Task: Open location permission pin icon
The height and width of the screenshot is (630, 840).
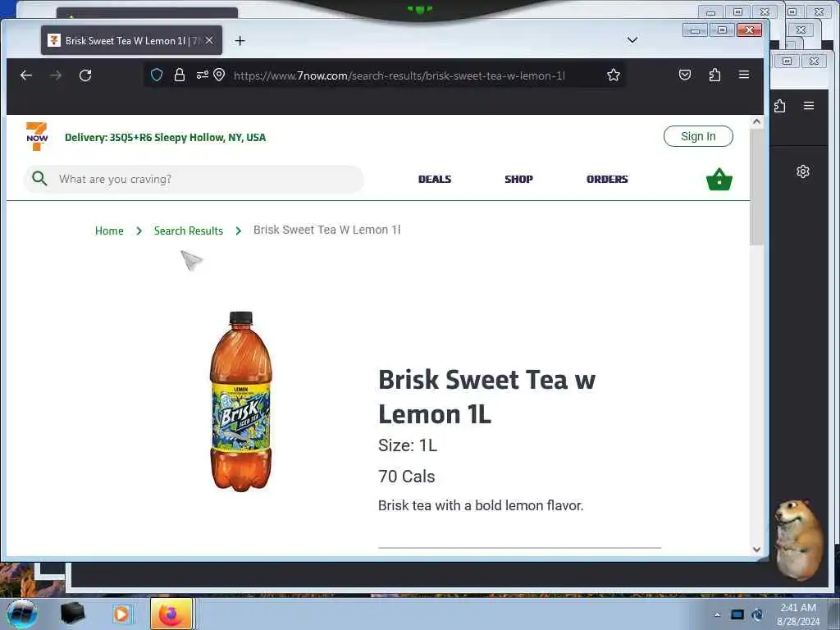Action: (x=218, y=75)
